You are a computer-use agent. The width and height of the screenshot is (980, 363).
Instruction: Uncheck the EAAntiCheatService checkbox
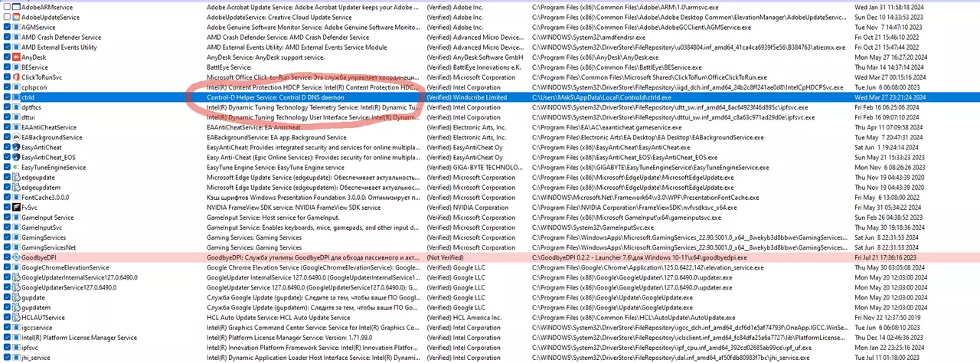pyautogui.click(x=7, y=127)
